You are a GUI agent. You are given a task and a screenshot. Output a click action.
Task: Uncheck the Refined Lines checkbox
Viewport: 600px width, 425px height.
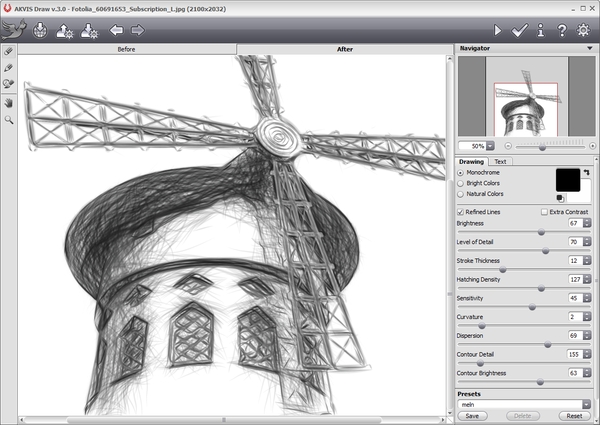click(461, 212)
